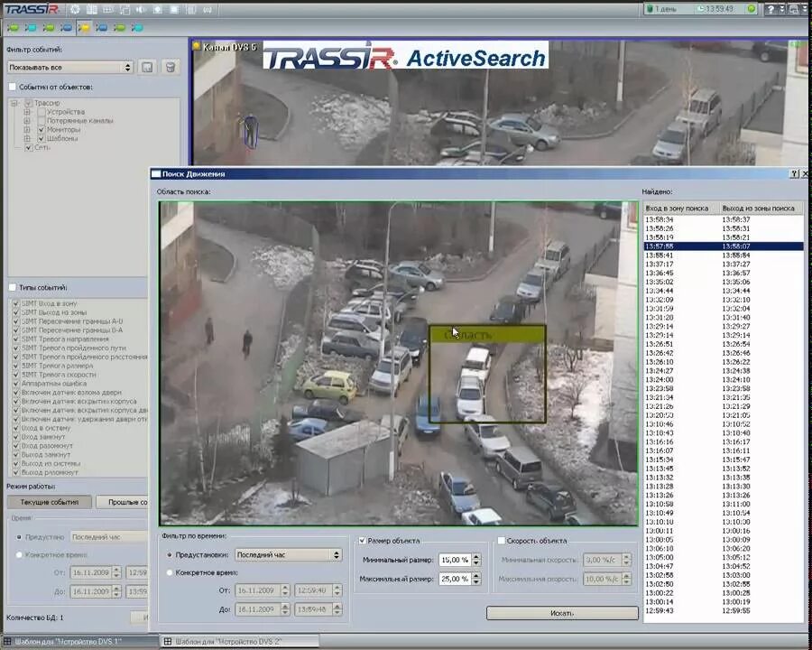Click the 13:59:49 clock display in top bar

pos(719,9)
